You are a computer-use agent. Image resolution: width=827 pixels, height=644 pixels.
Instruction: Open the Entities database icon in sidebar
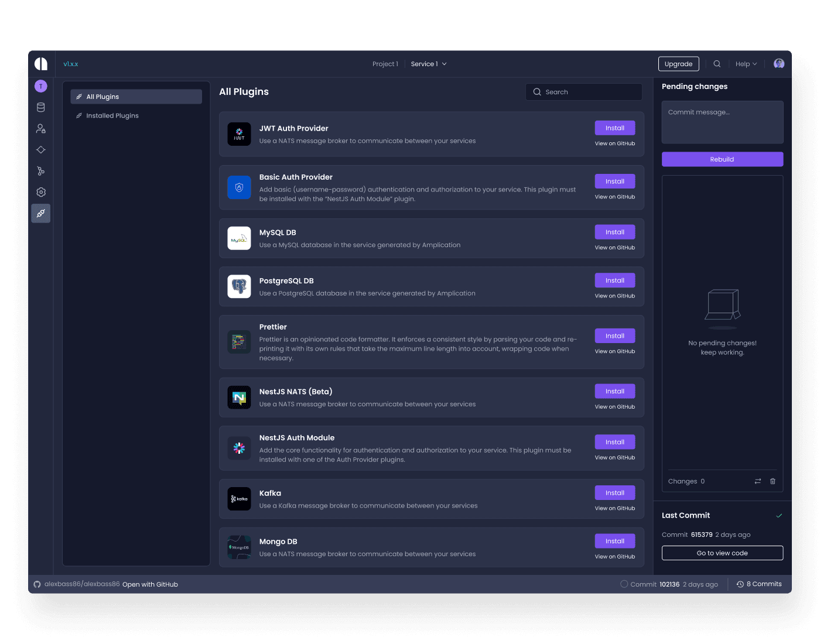point(41,107)
